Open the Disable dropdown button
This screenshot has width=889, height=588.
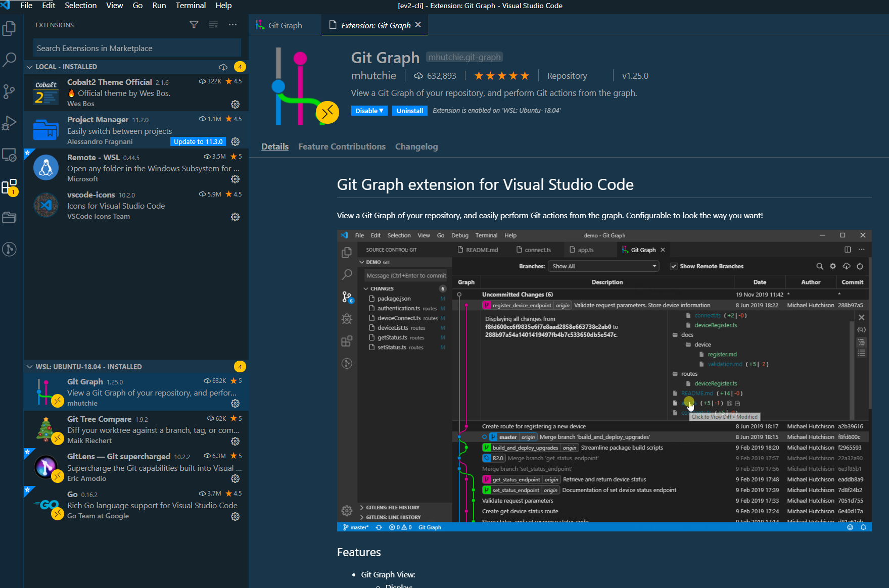tap(369, 111)
